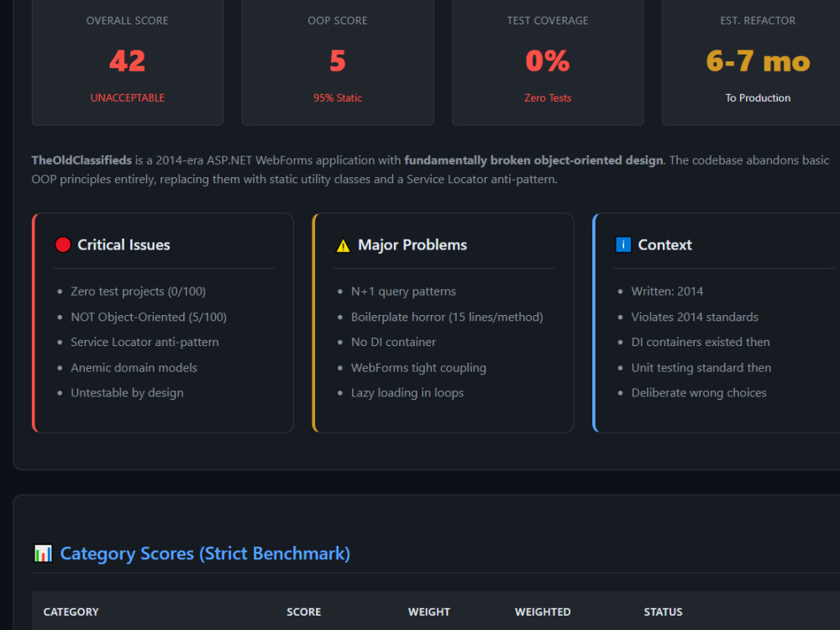
Task: Click the yellow warning triangle icon
Action: (343, 245)
